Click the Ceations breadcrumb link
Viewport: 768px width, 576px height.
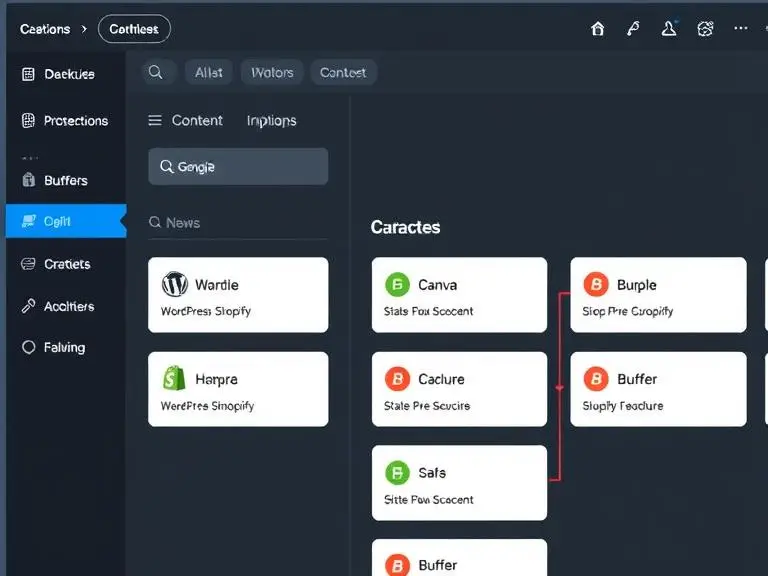(x=45, y=29)
